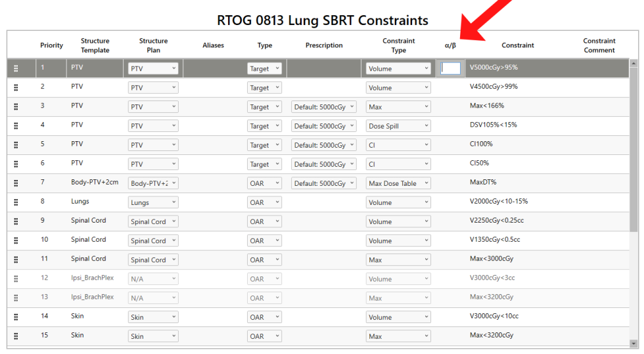Viewport: 644px width, 354px height.
Task: Click drag handle for Lungs row
Action: click(16, 202)
